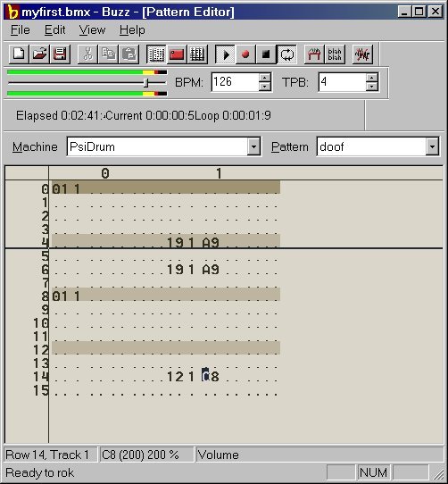Select the '19 1 A9' entry in row 6
The image size is (448, 484).
pos(193,270)
